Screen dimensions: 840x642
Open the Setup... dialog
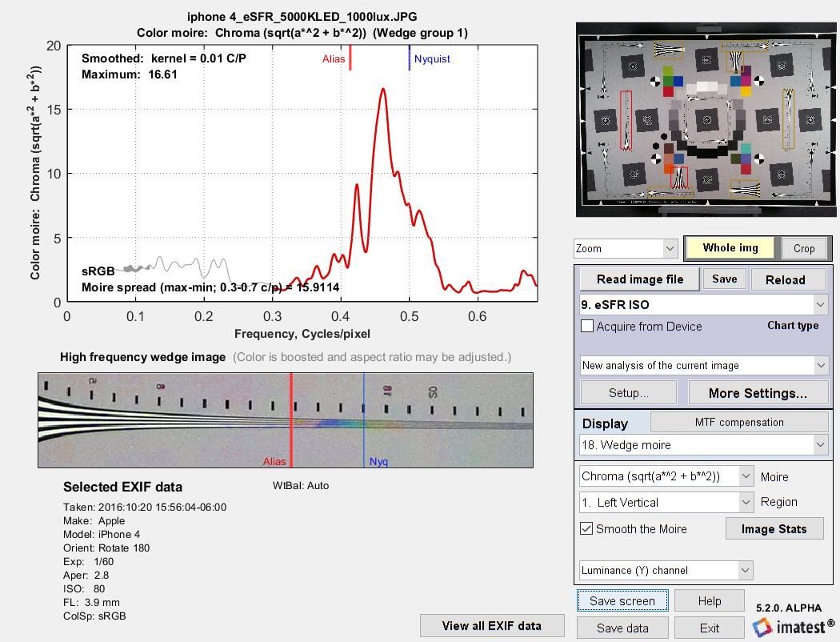pos(628,393)
